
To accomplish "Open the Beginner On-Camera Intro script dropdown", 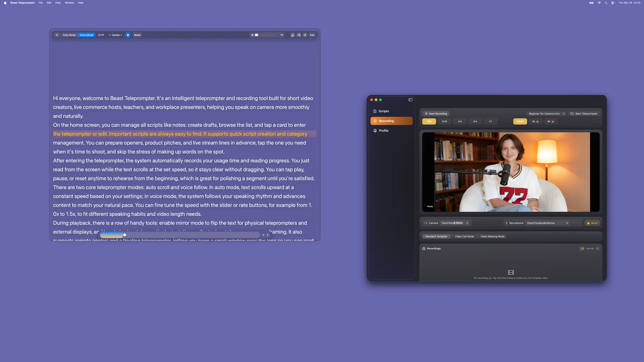I will tap(547, 114).
